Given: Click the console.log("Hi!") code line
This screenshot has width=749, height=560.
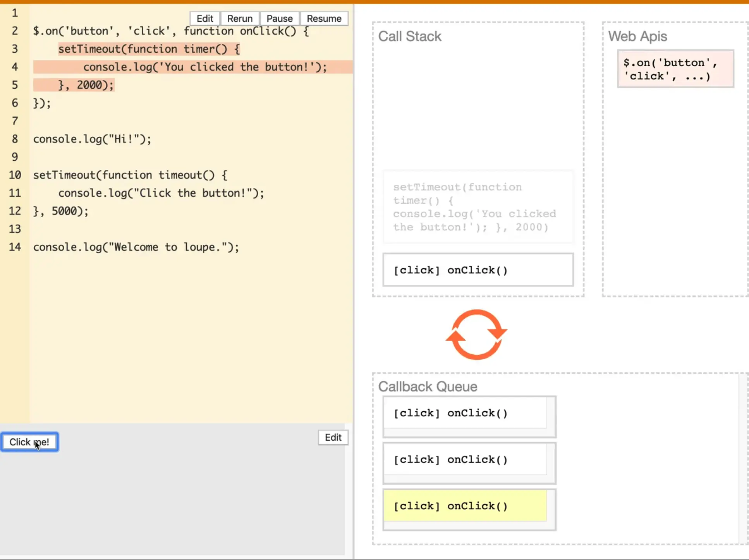Looking at the screenshot, I should [x=92, y=139].
